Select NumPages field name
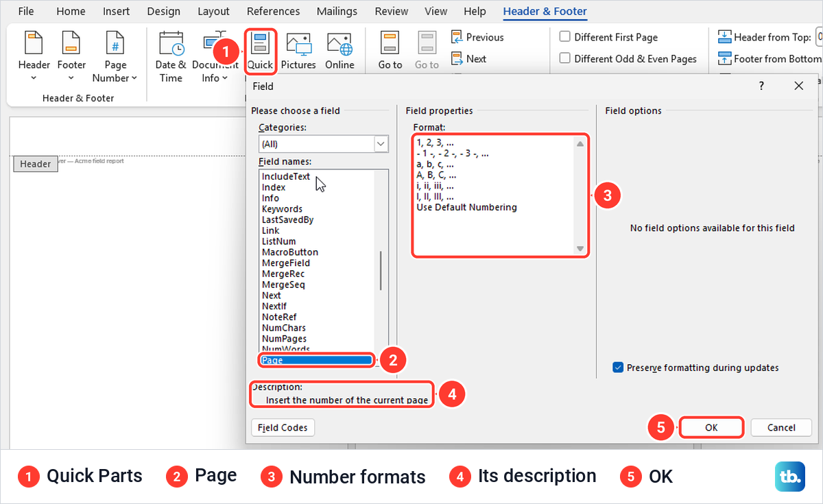The width and height of the screenshot is (823, 504). tap(284, 339)
